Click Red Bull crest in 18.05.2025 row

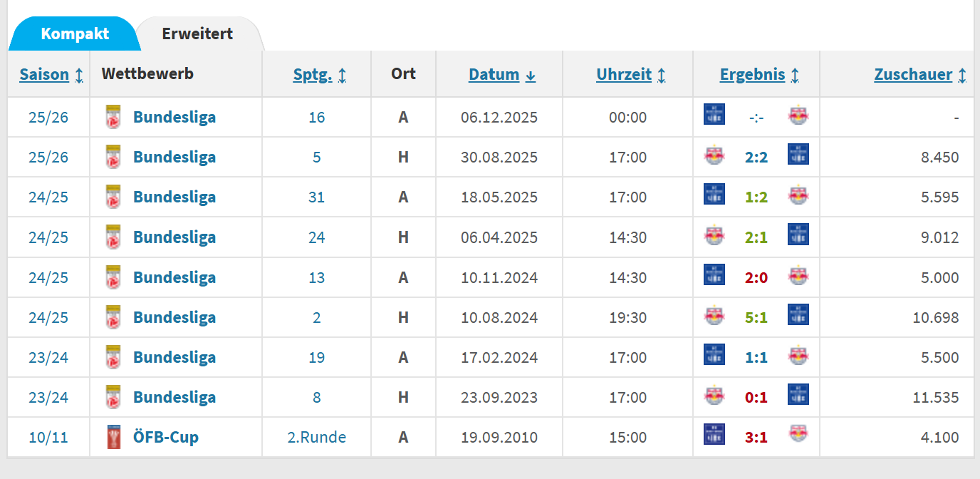coord(798,195)
